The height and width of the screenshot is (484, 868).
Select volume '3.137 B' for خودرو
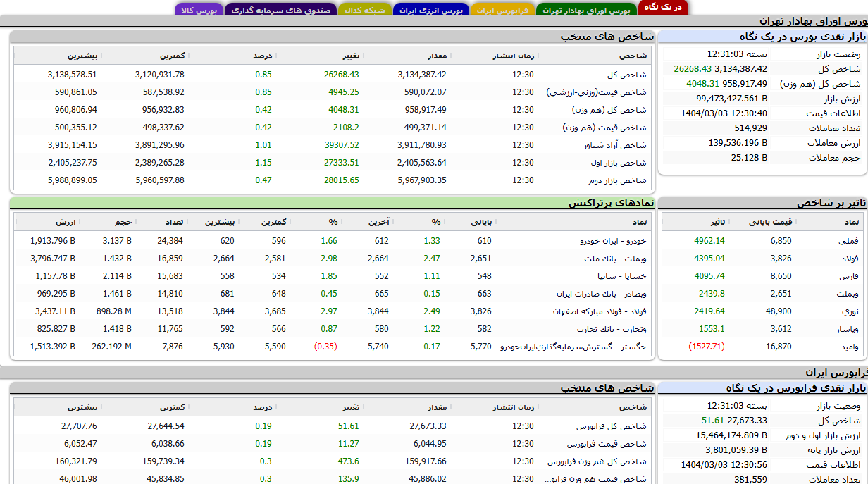point(117,241)
